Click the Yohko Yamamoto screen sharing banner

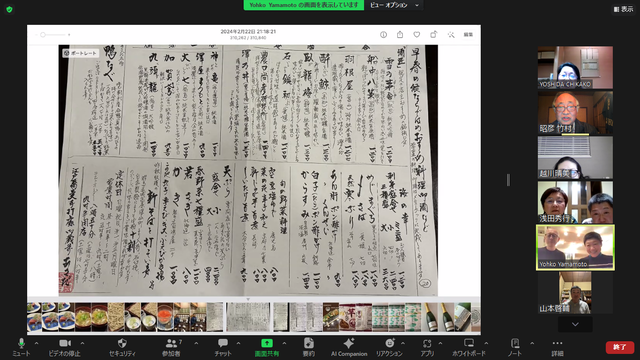tap(304, 5)
